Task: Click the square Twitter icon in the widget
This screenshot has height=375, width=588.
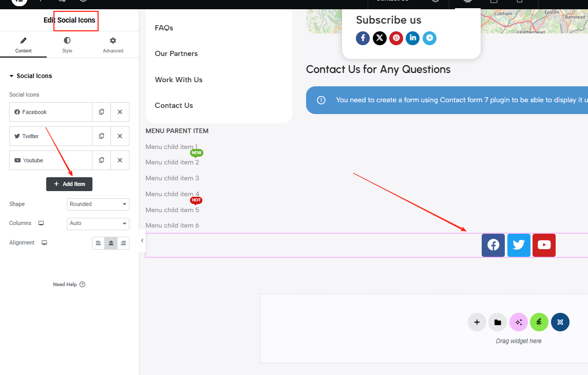Action: point(519,245)
